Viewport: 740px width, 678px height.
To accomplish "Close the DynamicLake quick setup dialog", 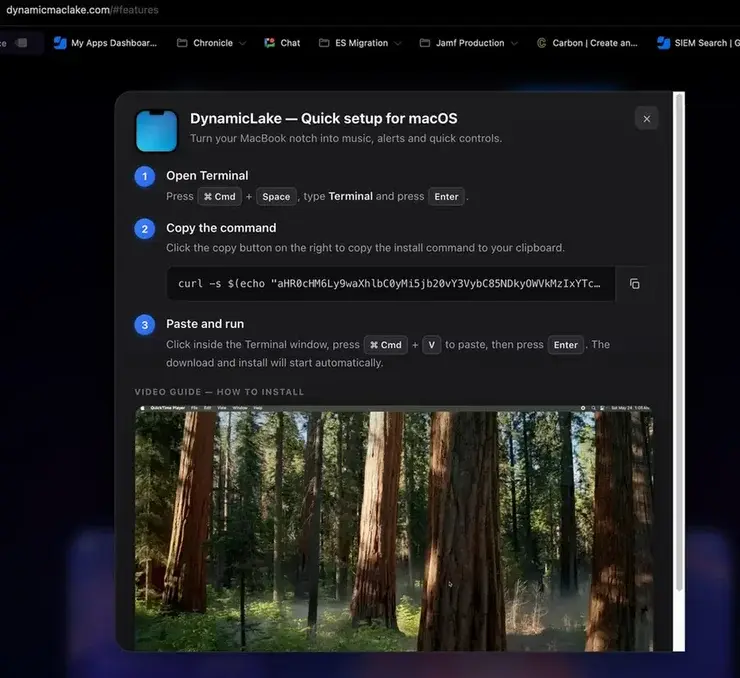I will click(x=647, y=119).
